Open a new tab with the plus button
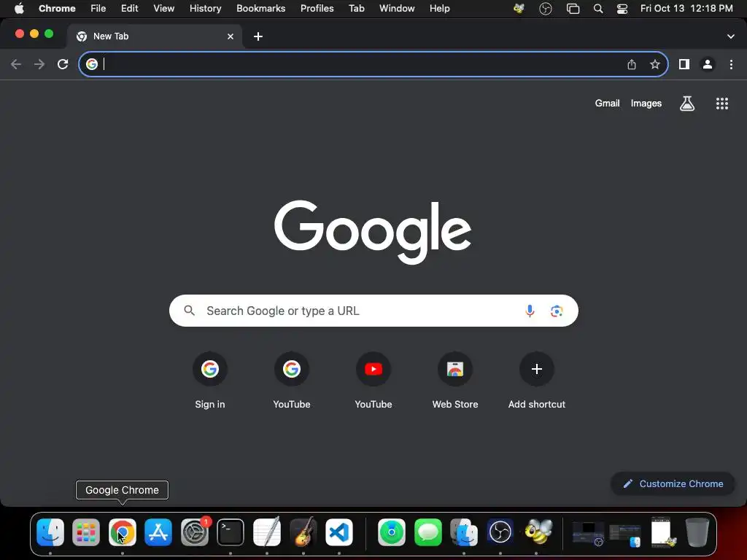Image resolution: width=747 pixels, height=560 pixels. tap(258, 36)
